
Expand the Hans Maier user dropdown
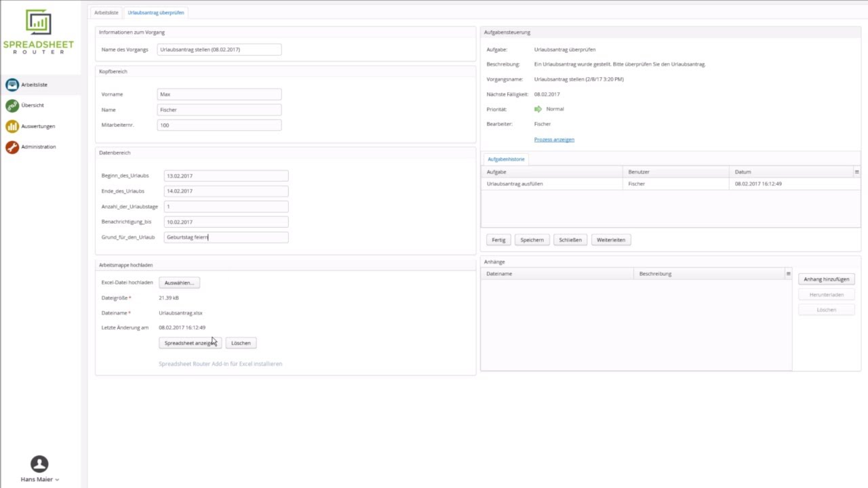point(57,480)
